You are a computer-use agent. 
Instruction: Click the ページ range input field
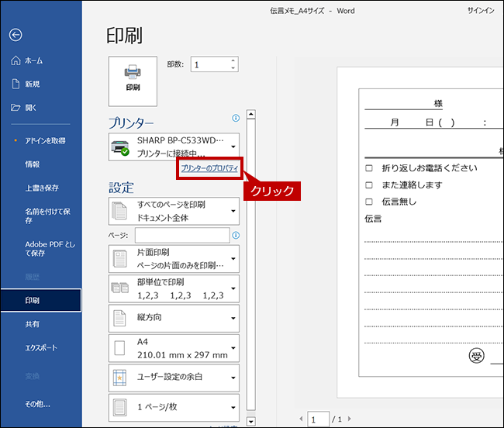[x=182, y=235]
